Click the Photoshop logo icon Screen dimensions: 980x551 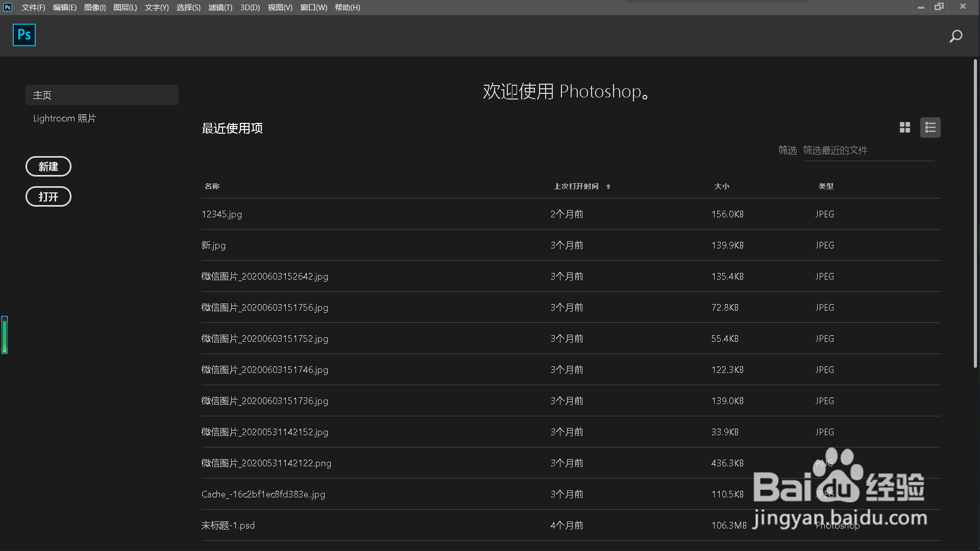[x=23, y=35]
